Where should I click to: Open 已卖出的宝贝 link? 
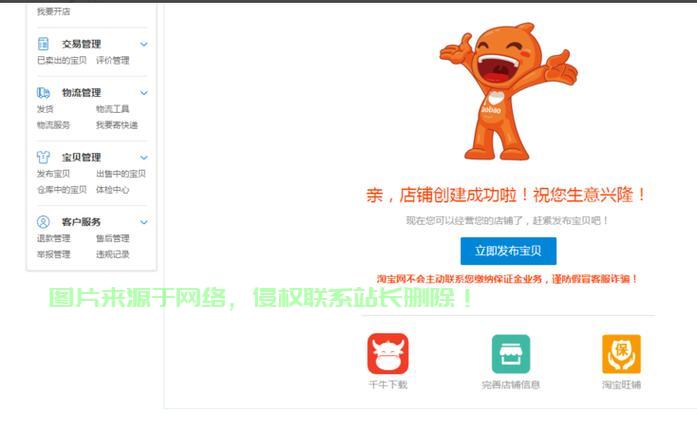tap(62, 60)
